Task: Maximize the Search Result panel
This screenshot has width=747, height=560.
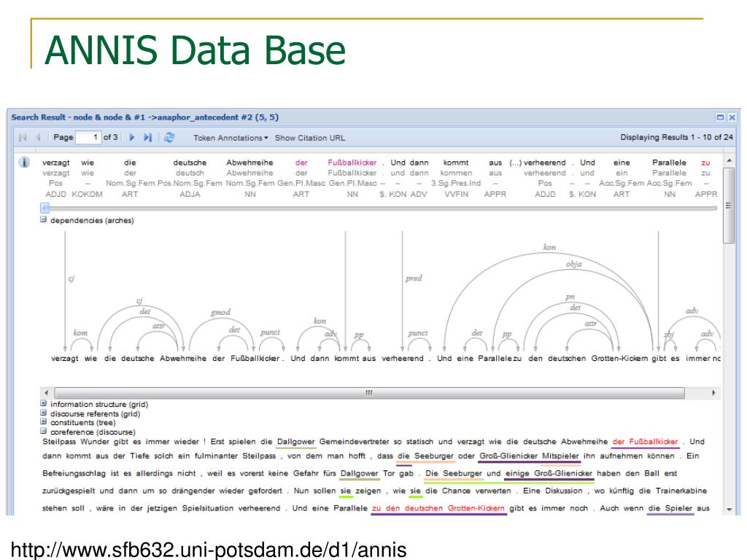Action: [720, 117]
